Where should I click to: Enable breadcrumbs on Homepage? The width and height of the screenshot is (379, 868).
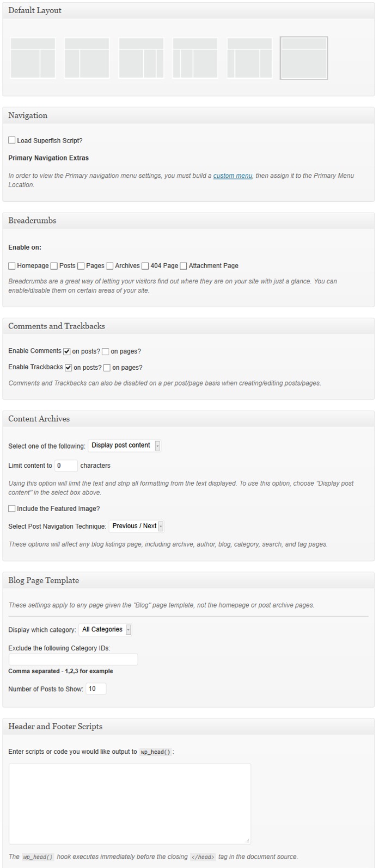[12, 266]
